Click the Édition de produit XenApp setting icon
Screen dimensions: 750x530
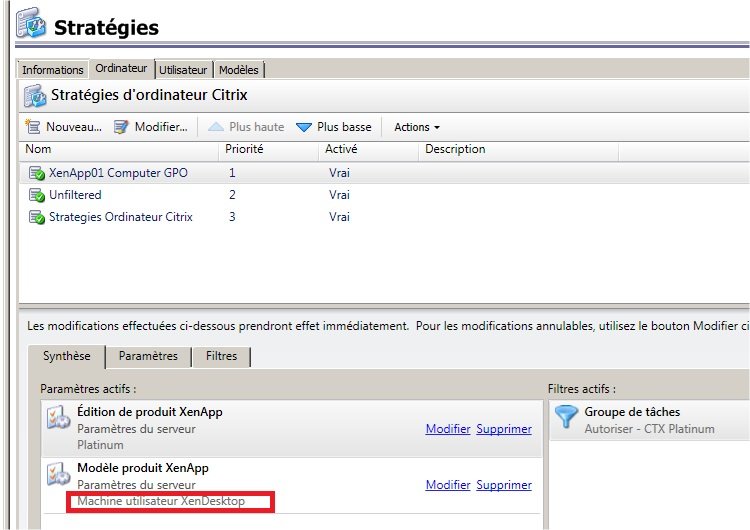click(x=58, y=419)
